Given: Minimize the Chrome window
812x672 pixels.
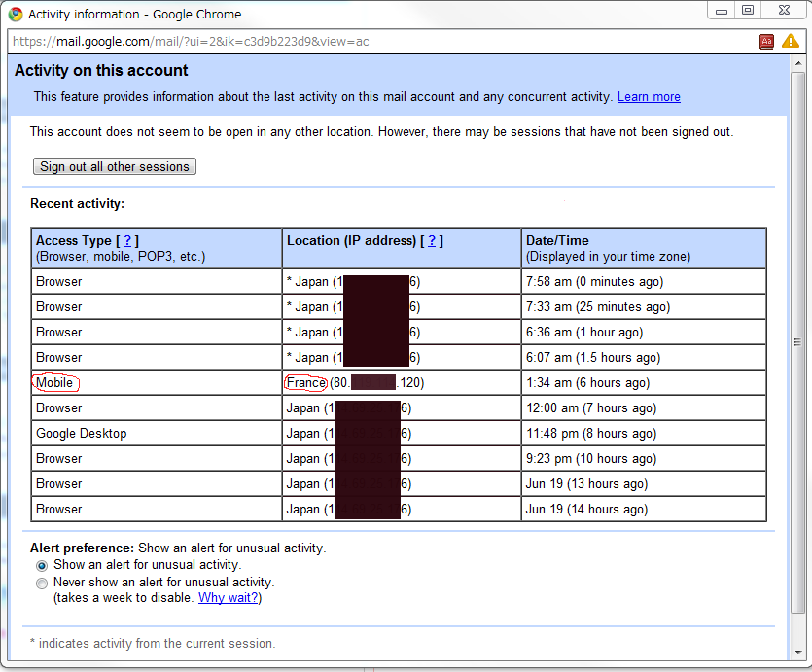Looking at the screenshot, I should pos(721,11).
